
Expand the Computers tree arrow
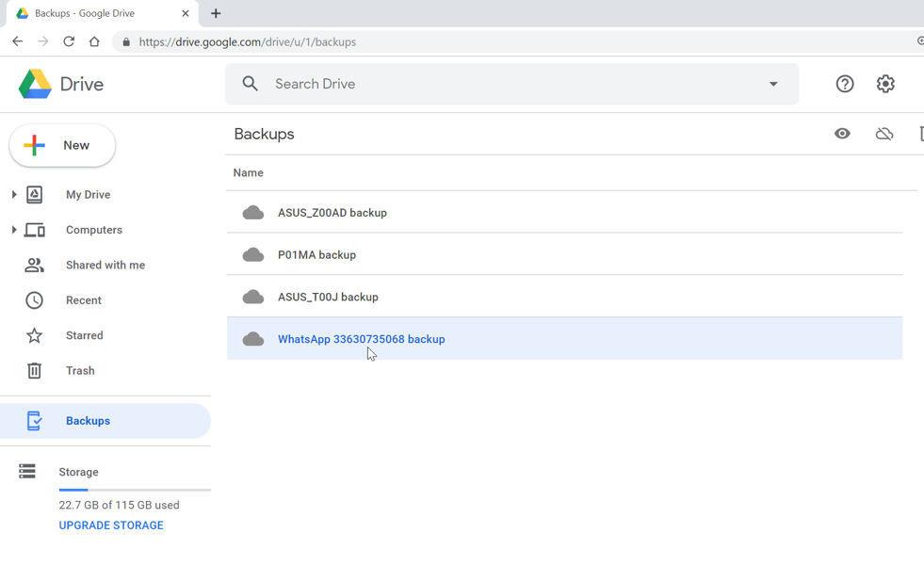coord(14,230)
